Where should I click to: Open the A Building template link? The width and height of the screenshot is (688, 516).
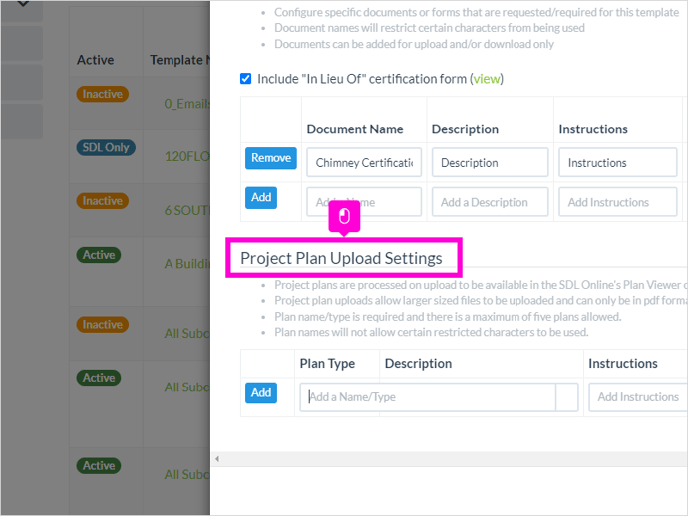click(187, 264)
